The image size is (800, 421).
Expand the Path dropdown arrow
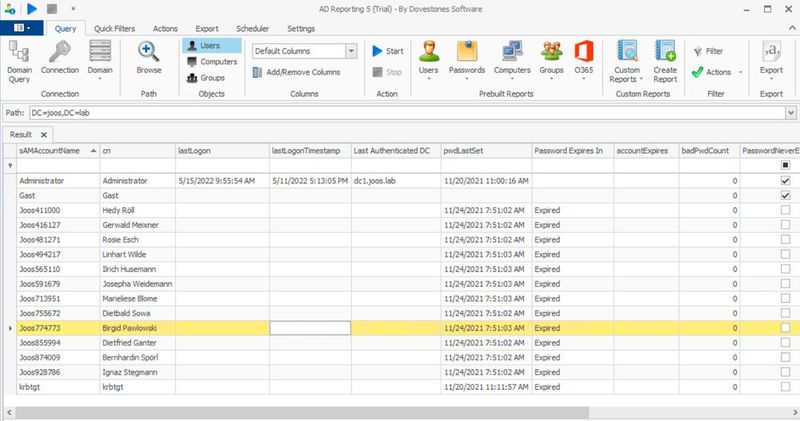(x=790, y=113)
